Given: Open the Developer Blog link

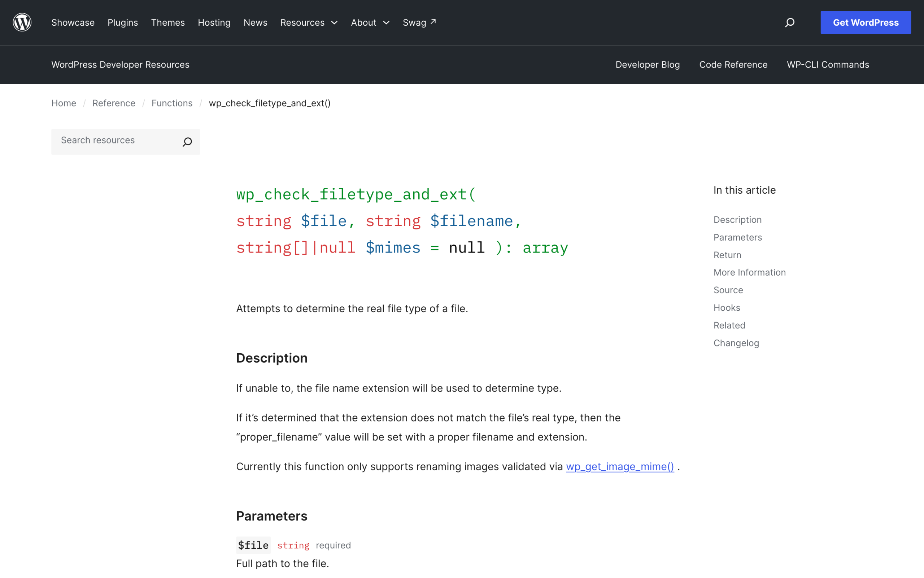Looking at the screenshot, I should click(648, 65).
